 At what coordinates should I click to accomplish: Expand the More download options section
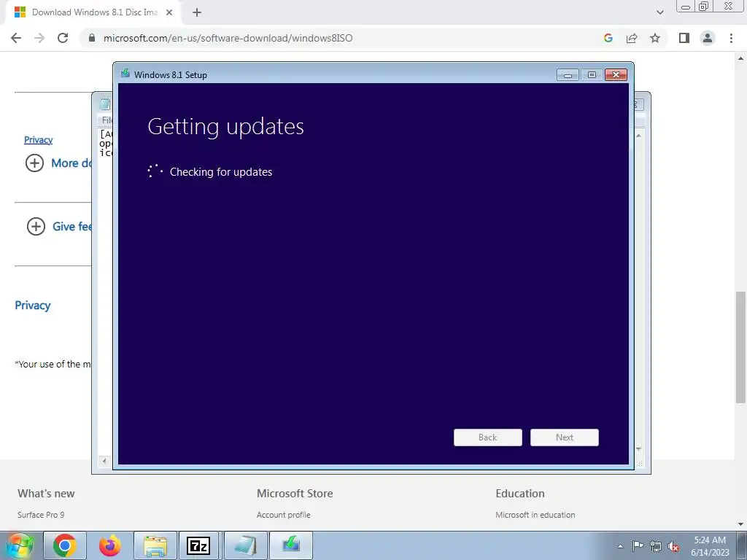pos(34,163)
